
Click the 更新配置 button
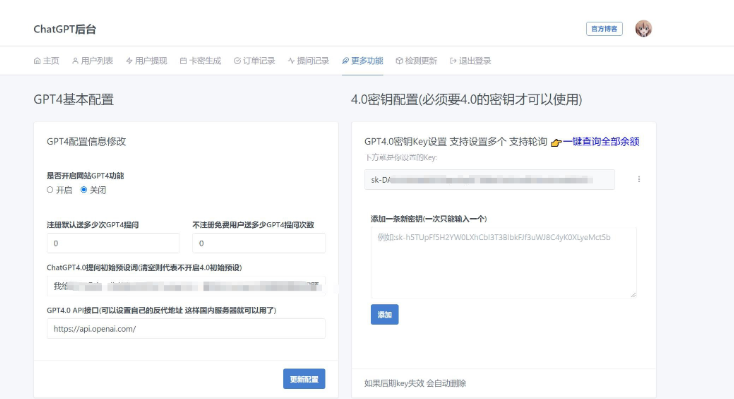pos(304,379)
